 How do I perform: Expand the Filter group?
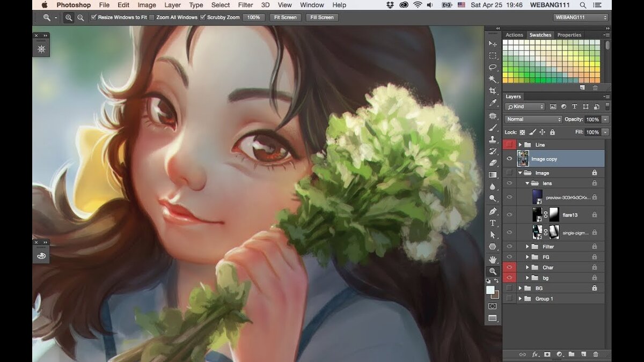coord(528,247)
